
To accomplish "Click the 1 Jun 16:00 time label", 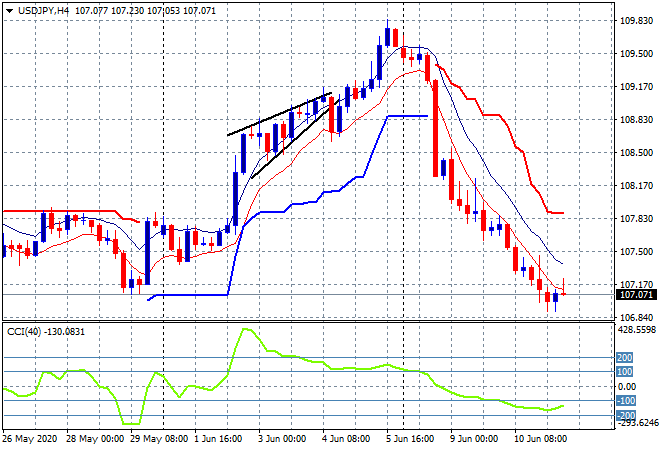I will click(x=218, y=439).
